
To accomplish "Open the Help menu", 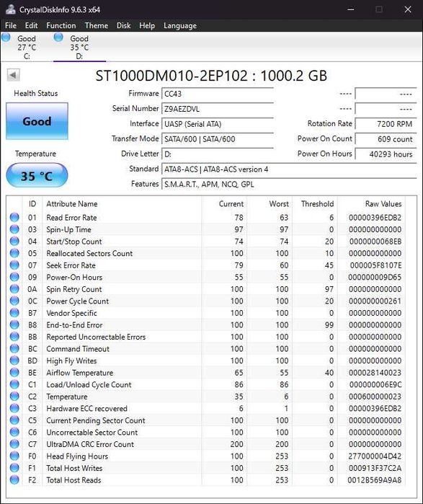I will pyautogui.click(x=147, y=25).
